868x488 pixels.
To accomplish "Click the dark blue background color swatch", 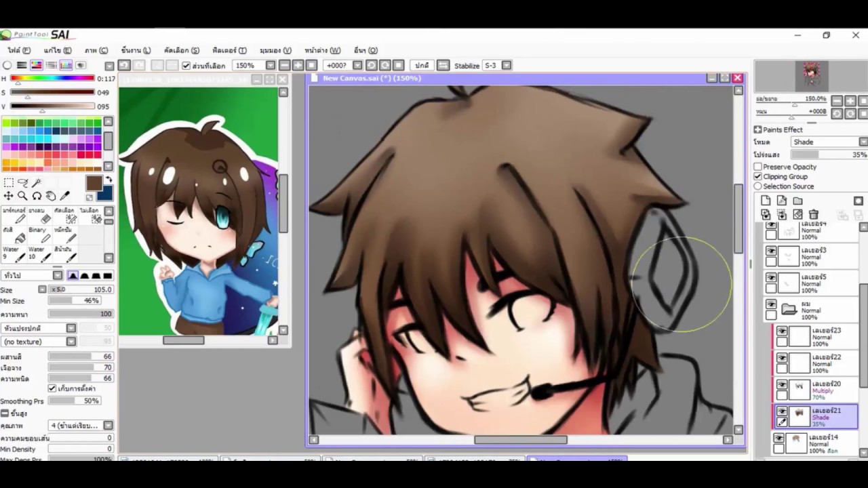I will [x=106, y=194].
